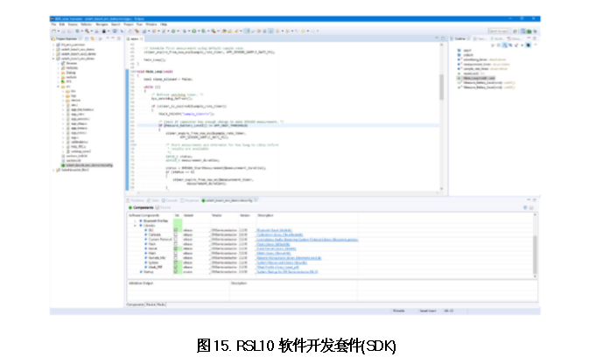Toggle the Flash library checkbox
The height and width of the screenshot is (364, 596).
pyautogui.click(x=176, y=244)
